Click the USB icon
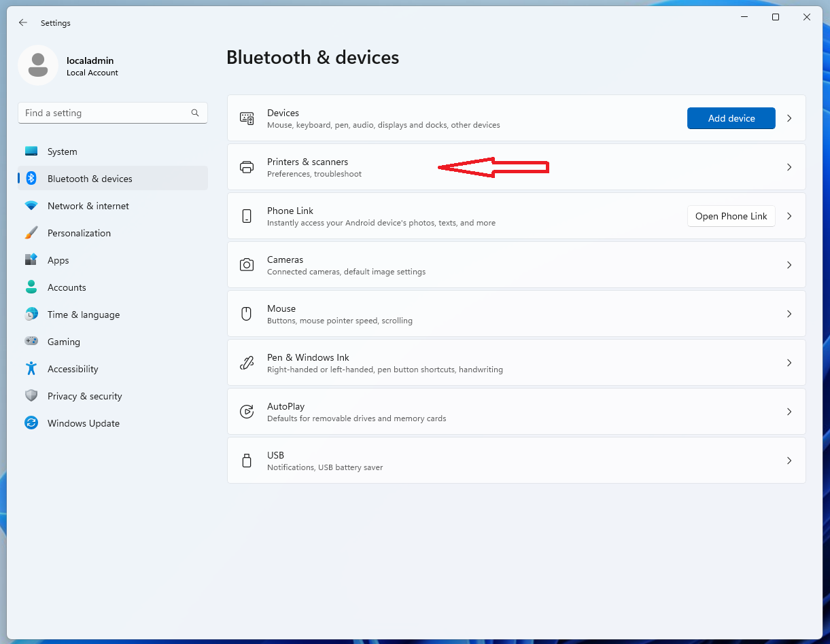 (x=247, y=461)
